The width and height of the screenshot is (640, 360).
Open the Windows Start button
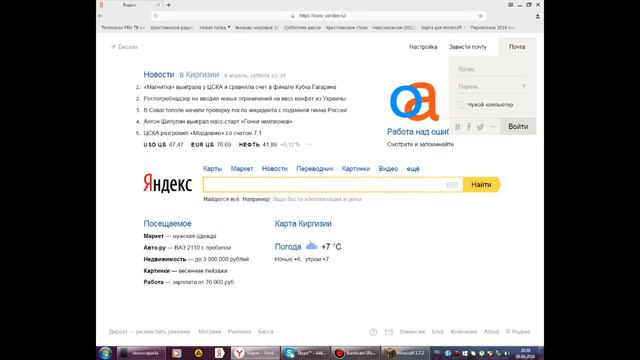pos(105,353)
